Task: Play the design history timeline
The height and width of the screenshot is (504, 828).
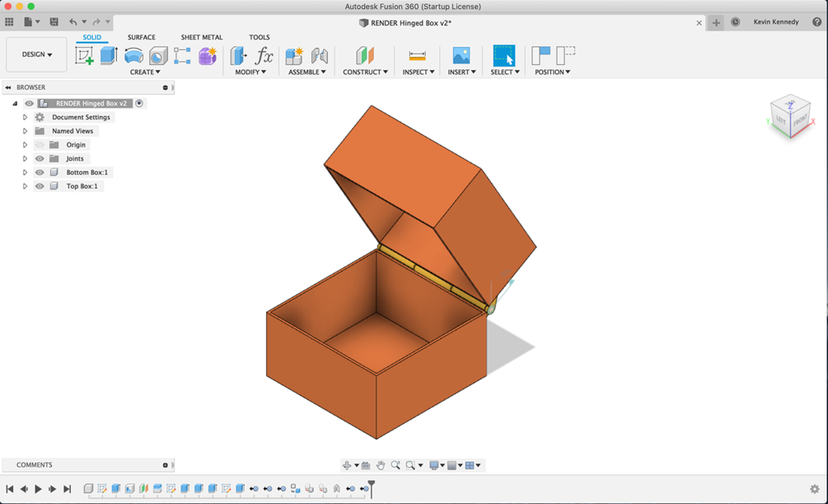Action: 39,488
